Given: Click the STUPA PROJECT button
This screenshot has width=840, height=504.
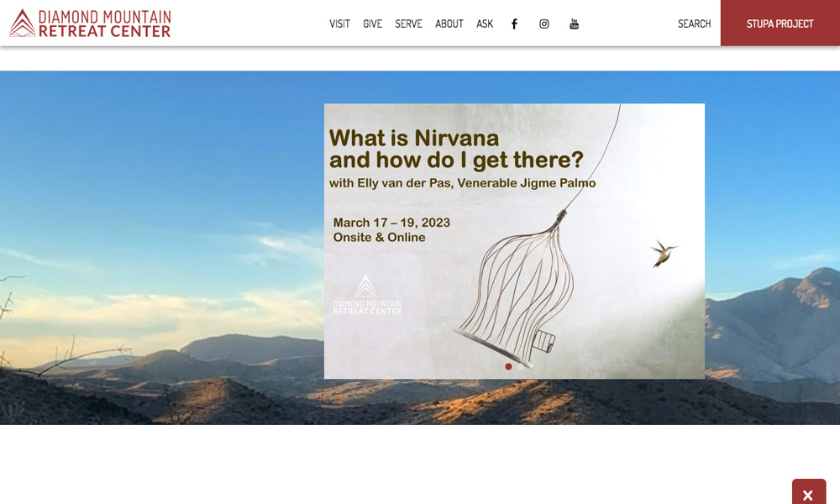Looking at the screenshot, I should point(780,24).
